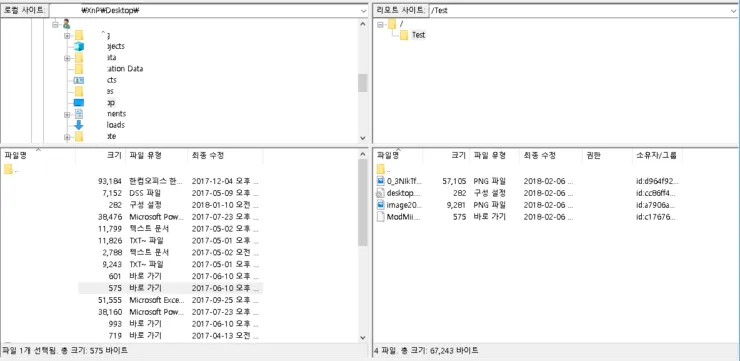Click the remote root folder icon
This screenshot has width=740, height=361.
tap(392, 24)
